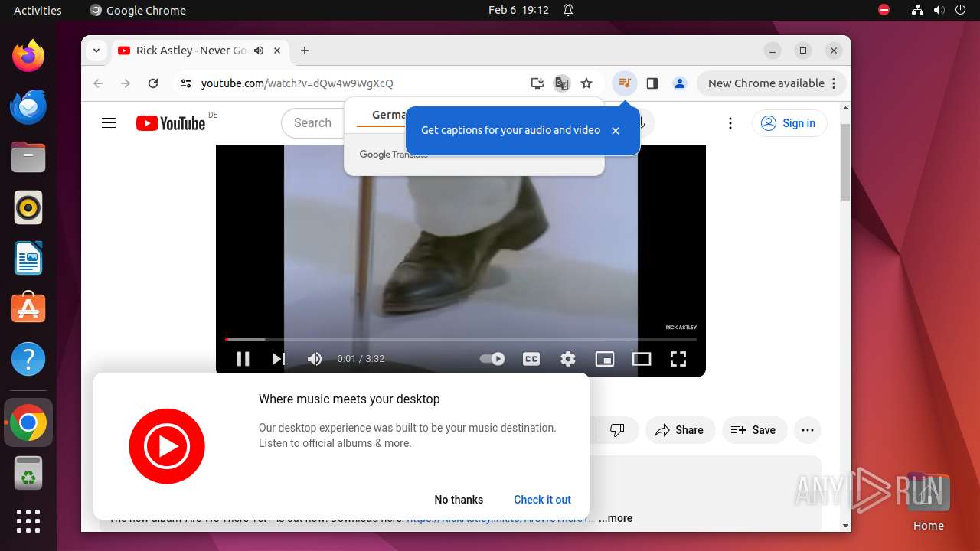Screen dimensions: 980x551
Task: Bookmark this page with the star
Action: (586, 83)
